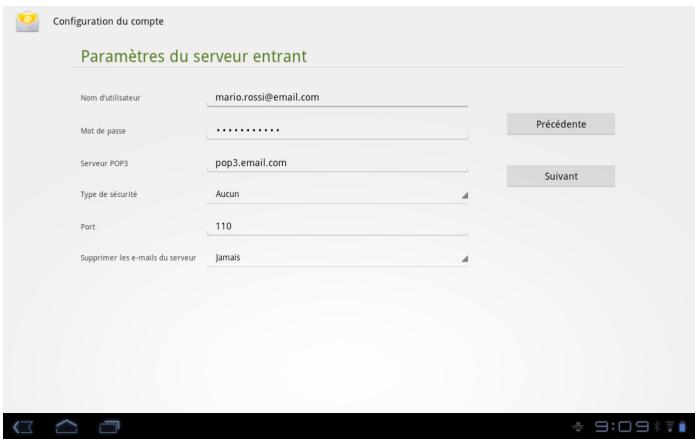Tap the email app envelope icon
The height and width of the screenshot is (440, 695).
[27, 22]
